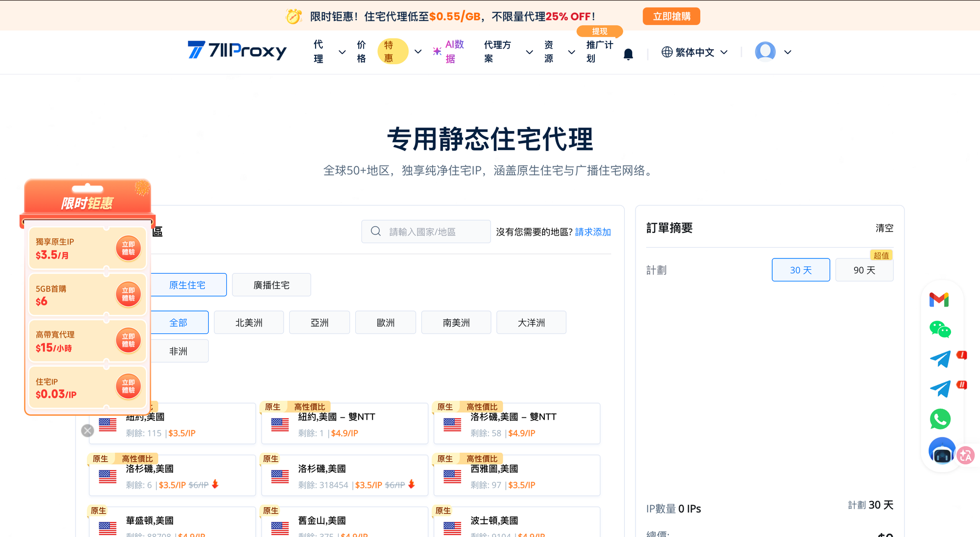Click 立即體驗 for 獨享原生IP offer
The image size is (980, 537).
click(128, 248)
